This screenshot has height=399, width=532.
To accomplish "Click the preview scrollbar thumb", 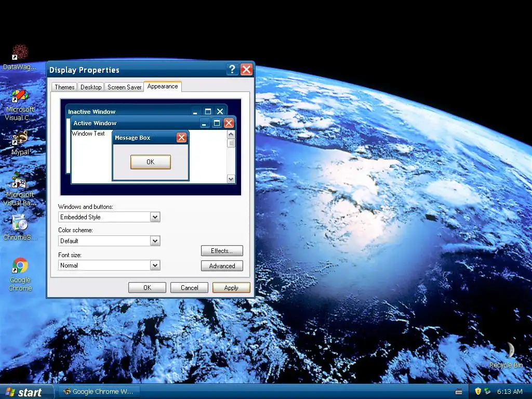I will pos(231,143).
